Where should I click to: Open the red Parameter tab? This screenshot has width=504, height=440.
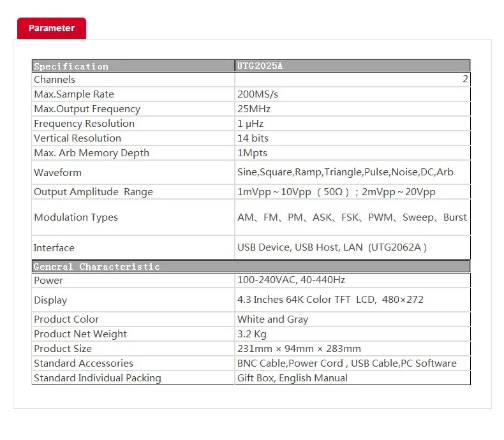coord(52,28)
